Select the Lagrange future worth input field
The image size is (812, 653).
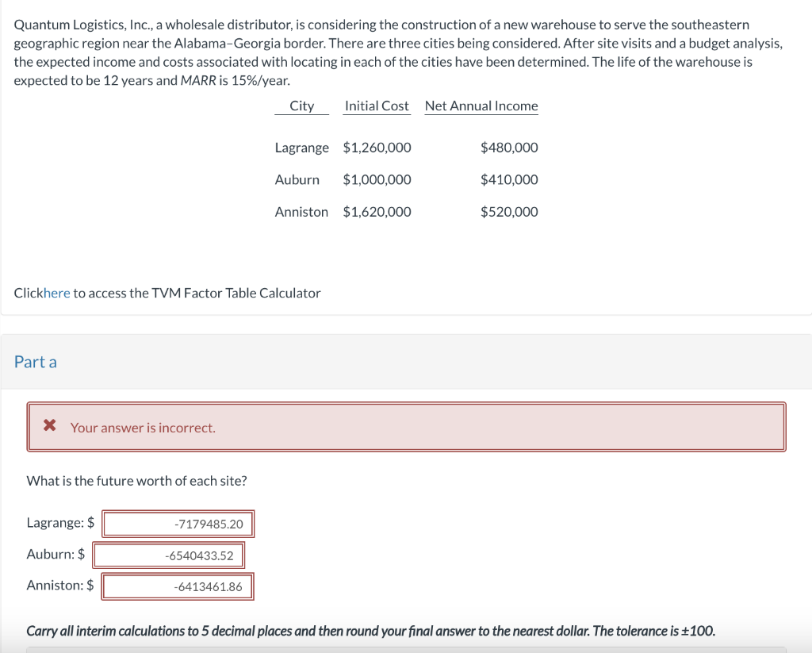click(x=177, y=524)
